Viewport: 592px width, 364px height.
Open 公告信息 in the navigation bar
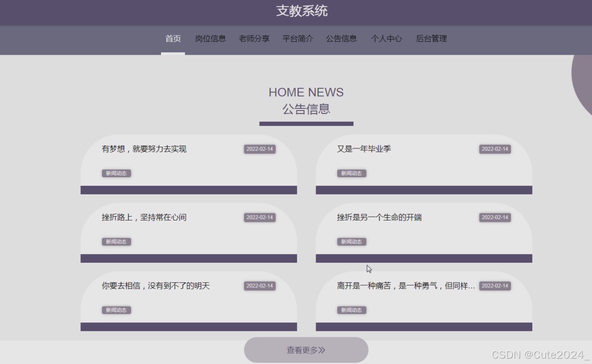click(x=342, y=39)
